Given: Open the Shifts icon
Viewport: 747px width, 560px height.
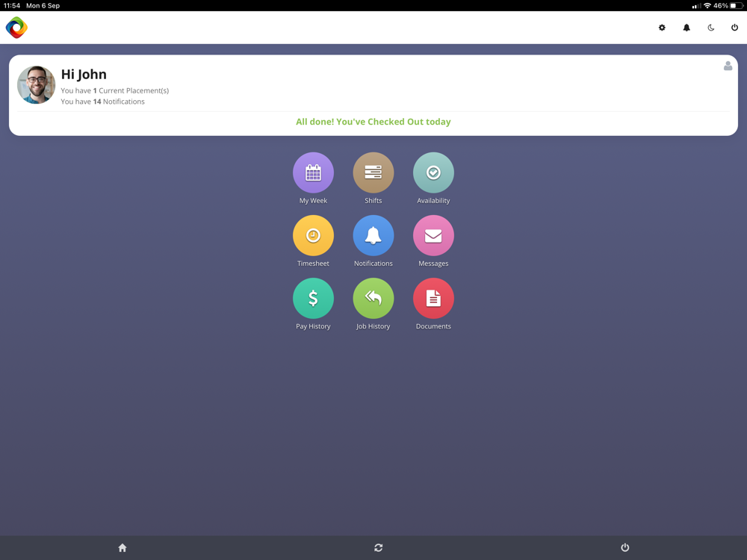Looking at the screenshot, I should pos(373,172).
